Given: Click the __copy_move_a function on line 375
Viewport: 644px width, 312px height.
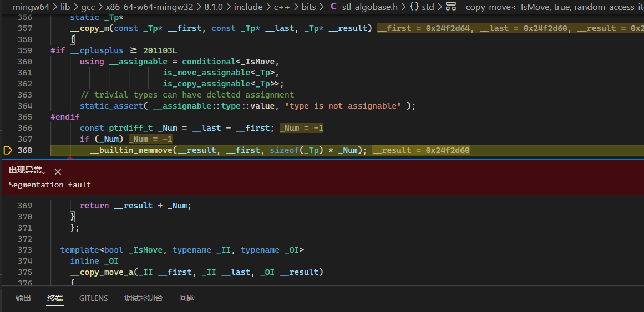Looking at the screenshot, I should pyautogui.click(x=102, y=272).
